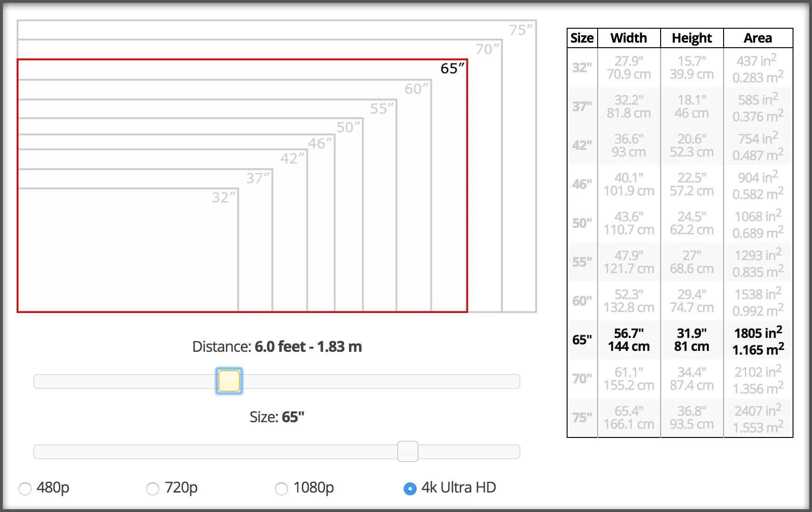Click the 75″ label in the diagram
Viewport: 812px width, 512px height.
[521, 30]
